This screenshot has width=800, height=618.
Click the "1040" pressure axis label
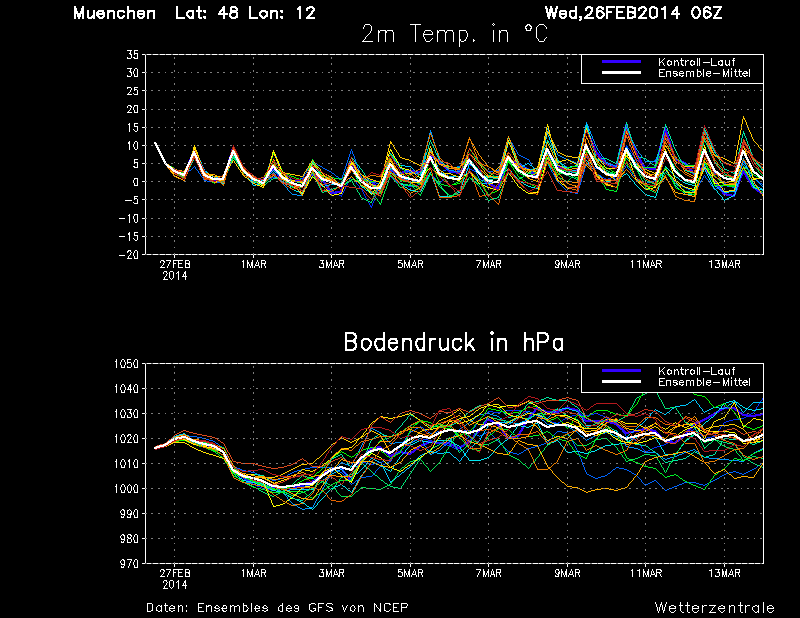pyautogui.click(x=126, y=389)
